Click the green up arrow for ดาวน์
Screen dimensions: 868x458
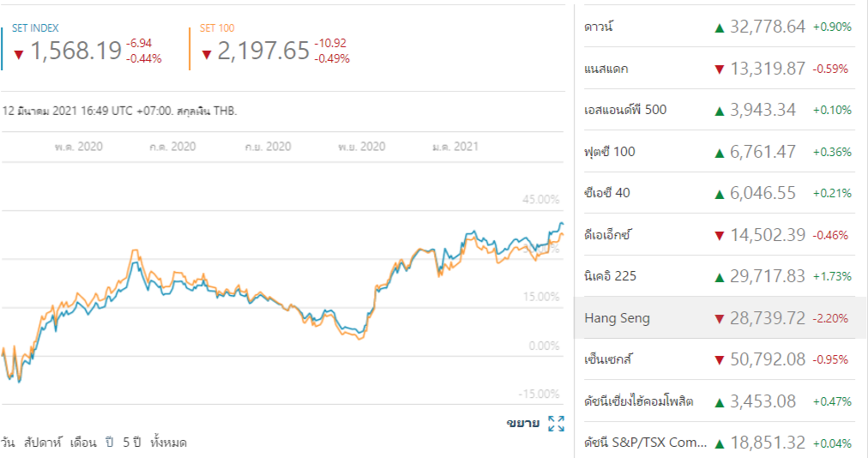[x=719, y=27]
